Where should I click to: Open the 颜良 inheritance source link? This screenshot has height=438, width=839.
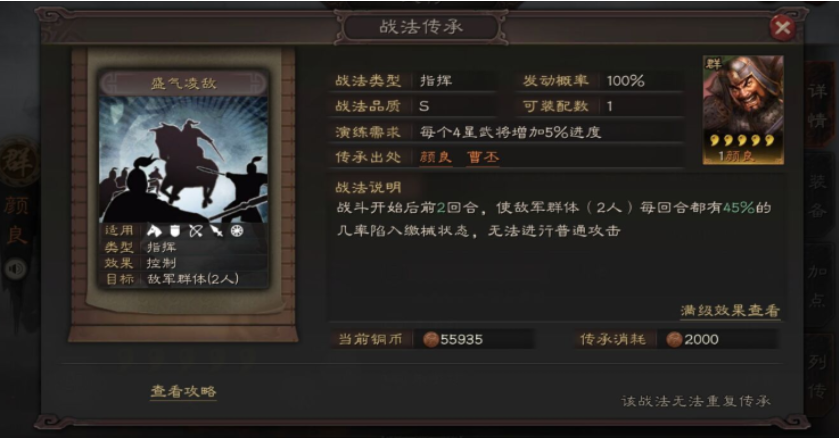click(x=436, y=157)
